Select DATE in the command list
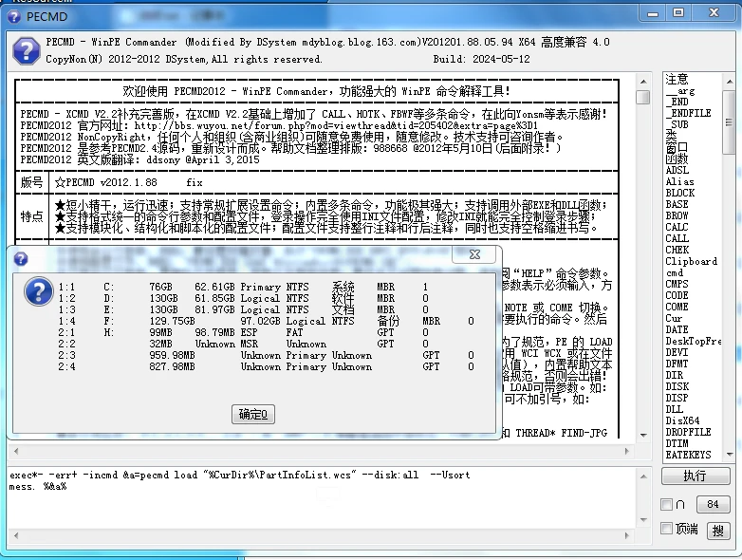The width and height of the screenshot is (742, 560). pyautogui.click(x=677, y=329)
